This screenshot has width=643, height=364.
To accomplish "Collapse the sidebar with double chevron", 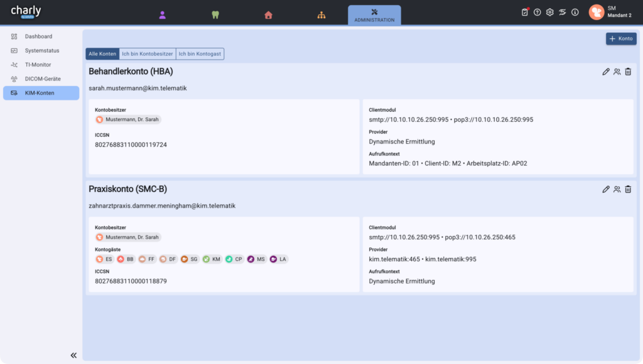I will click(73, 355).
